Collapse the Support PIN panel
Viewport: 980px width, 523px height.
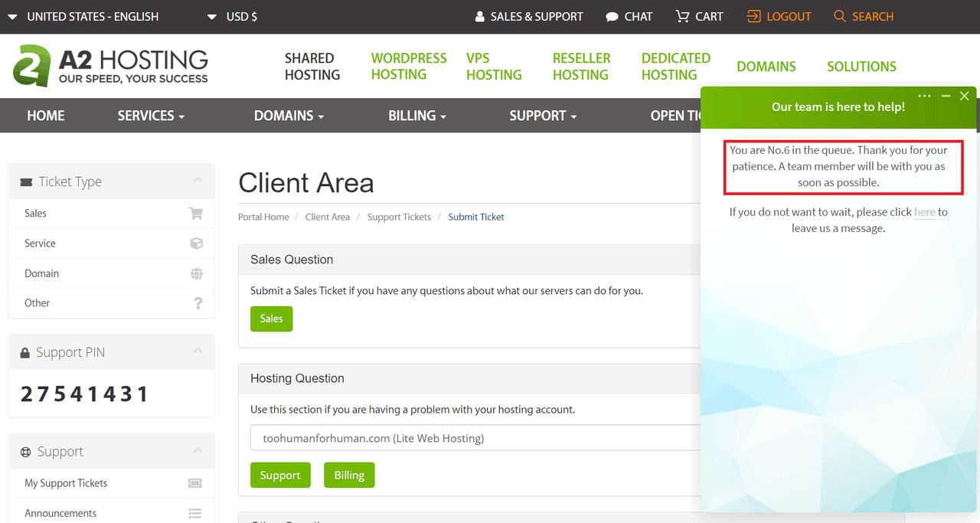[x=198, y=351]
